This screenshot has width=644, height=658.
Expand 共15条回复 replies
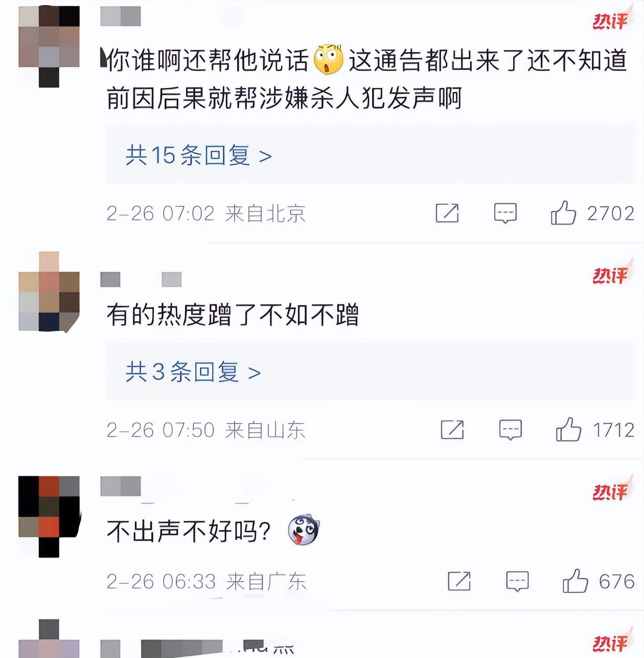198,155
